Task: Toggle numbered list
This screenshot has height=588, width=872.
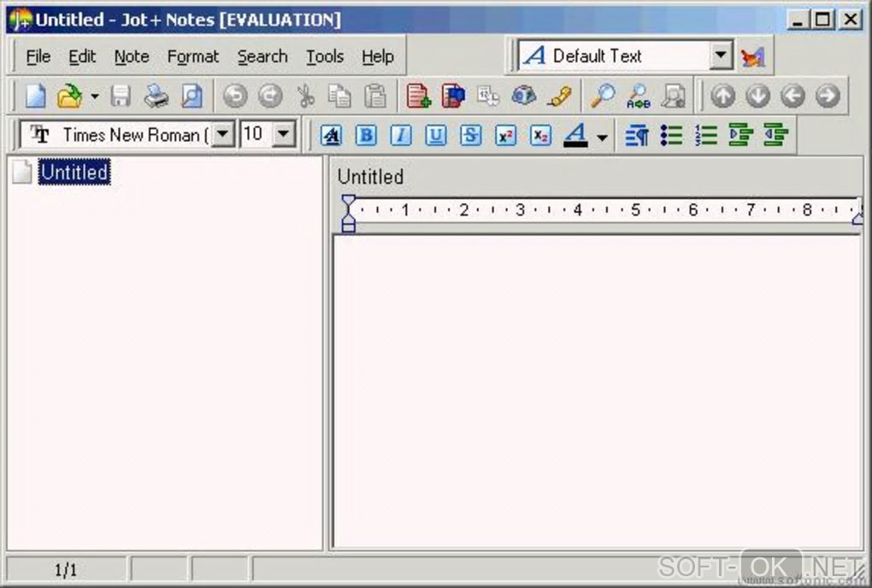Action: click(706, 135)
